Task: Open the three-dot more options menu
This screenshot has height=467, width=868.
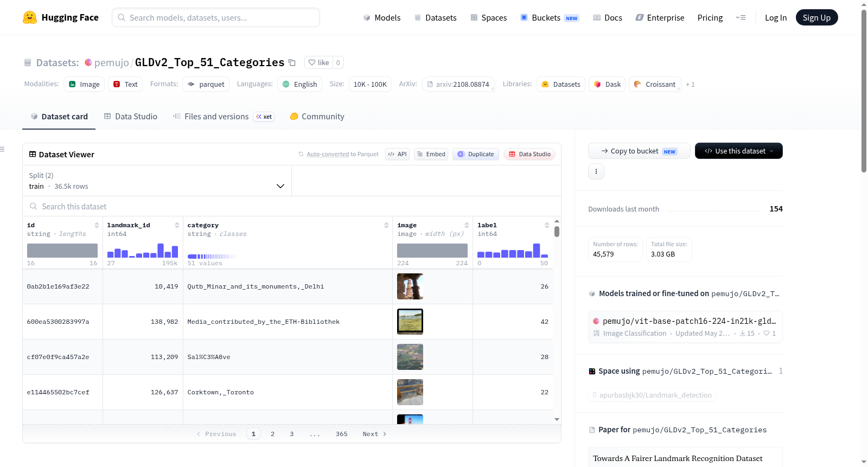Action: click(x=596, y=171)
